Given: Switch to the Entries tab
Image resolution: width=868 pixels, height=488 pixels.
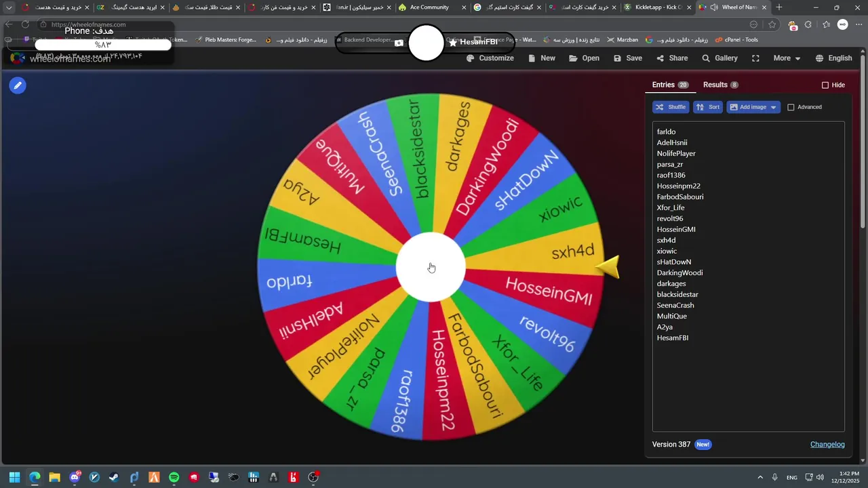Looking at the screenshot, I should 670,85.
